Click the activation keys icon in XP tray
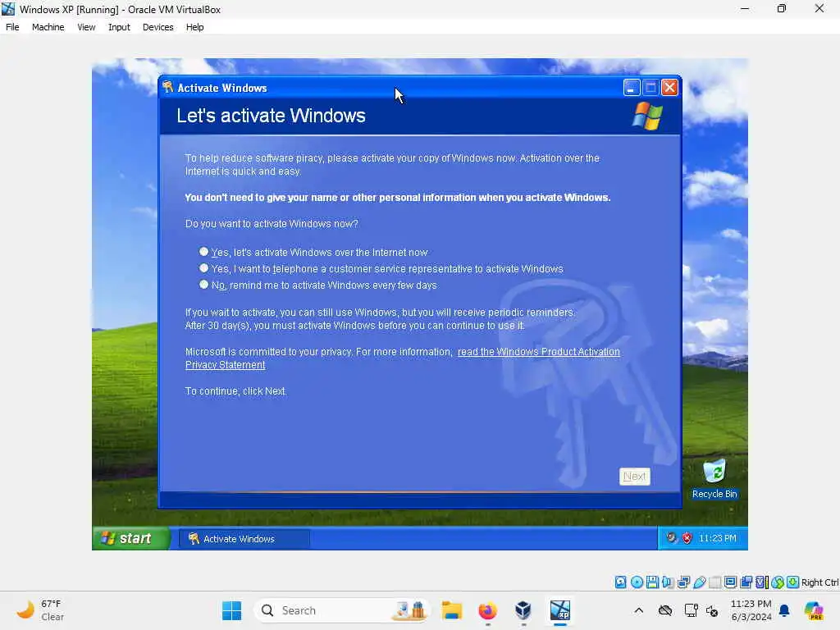 pyautogui.click(x=671, y=537)
